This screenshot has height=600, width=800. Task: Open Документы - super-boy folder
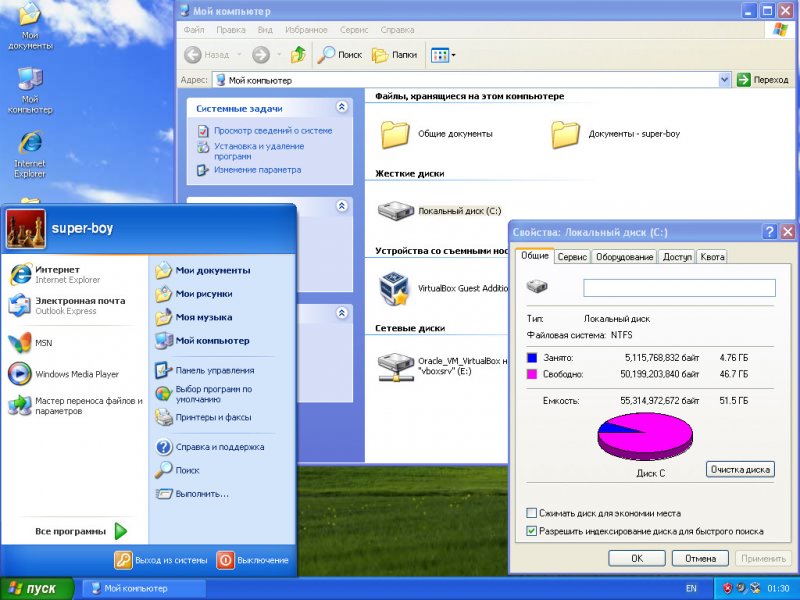tap(615, 134)
